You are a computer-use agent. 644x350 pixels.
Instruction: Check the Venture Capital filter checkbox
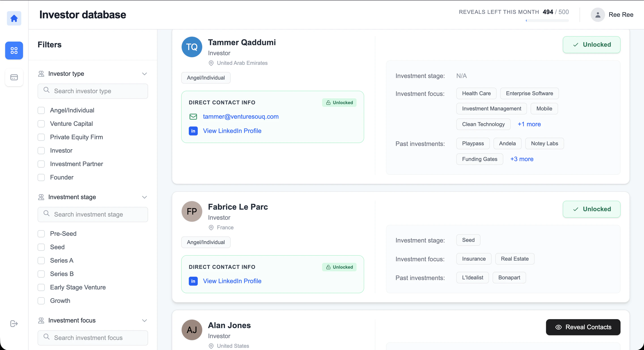pos(41,124)
